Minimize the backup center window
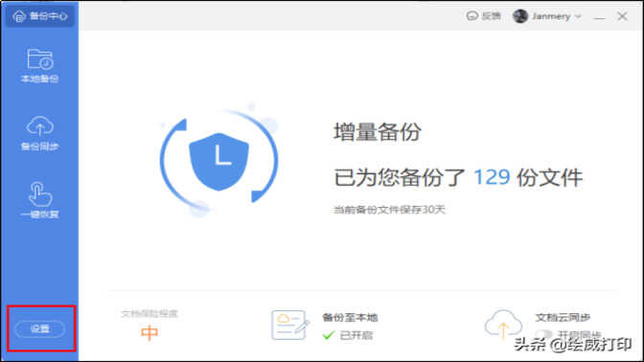Viewport: 644px width, 362px height. click(599, 17)
